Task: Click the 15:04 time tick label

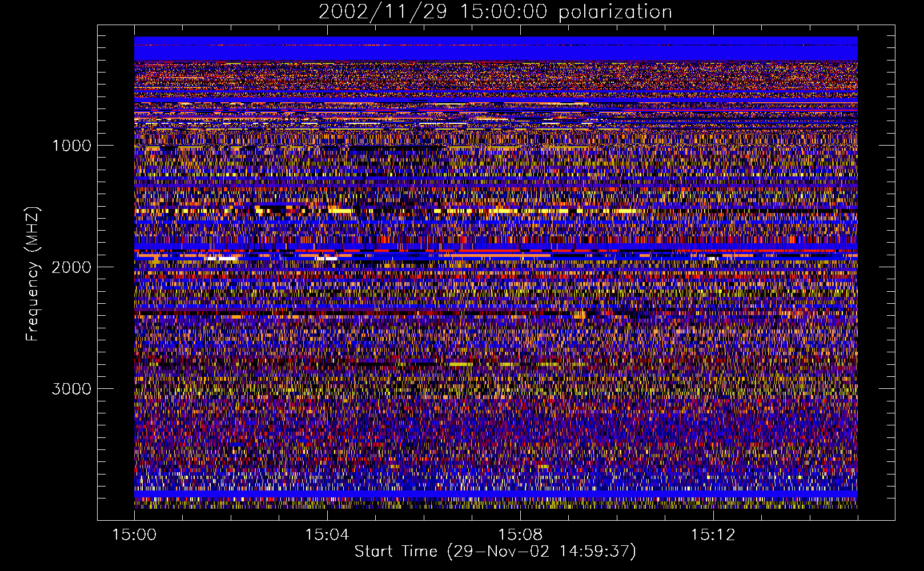Action: point(327,535)
